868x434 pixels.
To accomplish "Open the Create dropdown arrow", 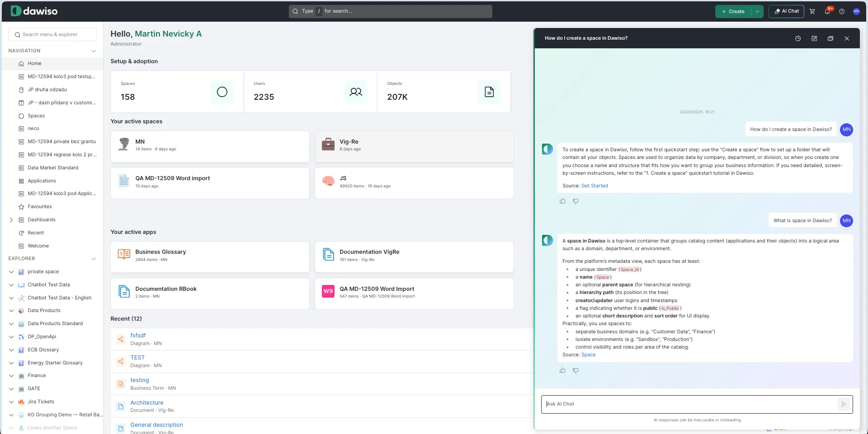I will (757, 11).
